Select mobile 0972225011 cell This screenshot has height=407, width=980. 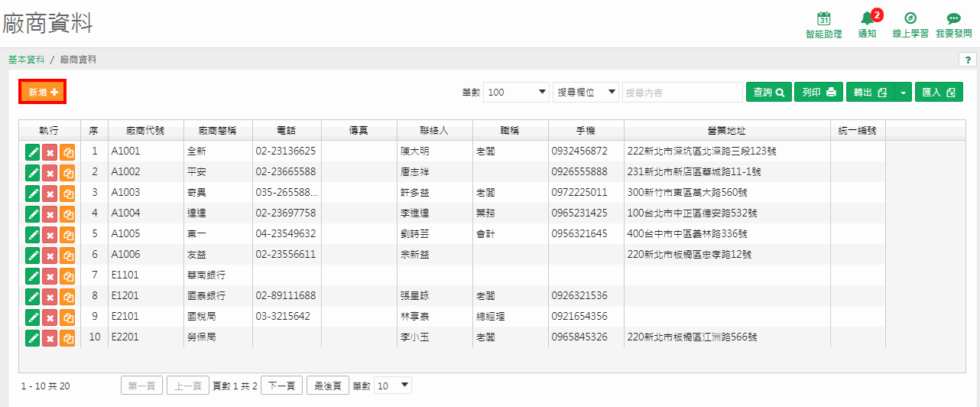point(586,193)
